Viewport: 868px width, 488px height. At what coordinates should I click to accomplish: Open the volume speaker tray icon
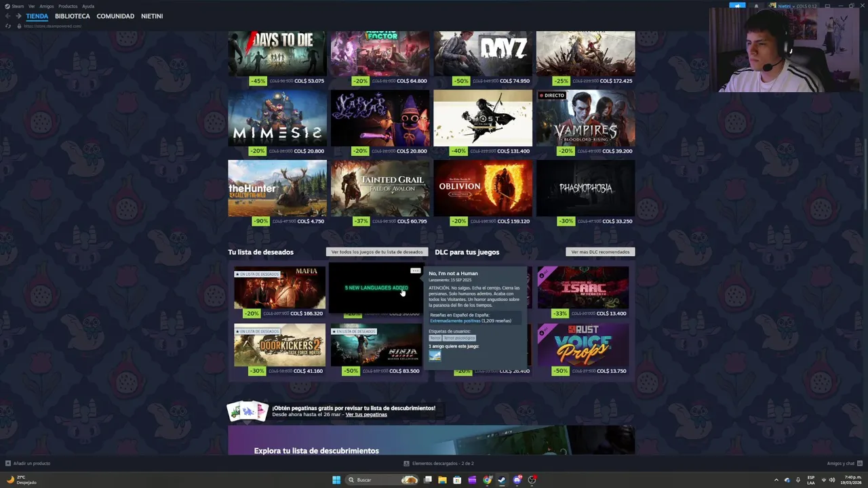tap(832, 480)
